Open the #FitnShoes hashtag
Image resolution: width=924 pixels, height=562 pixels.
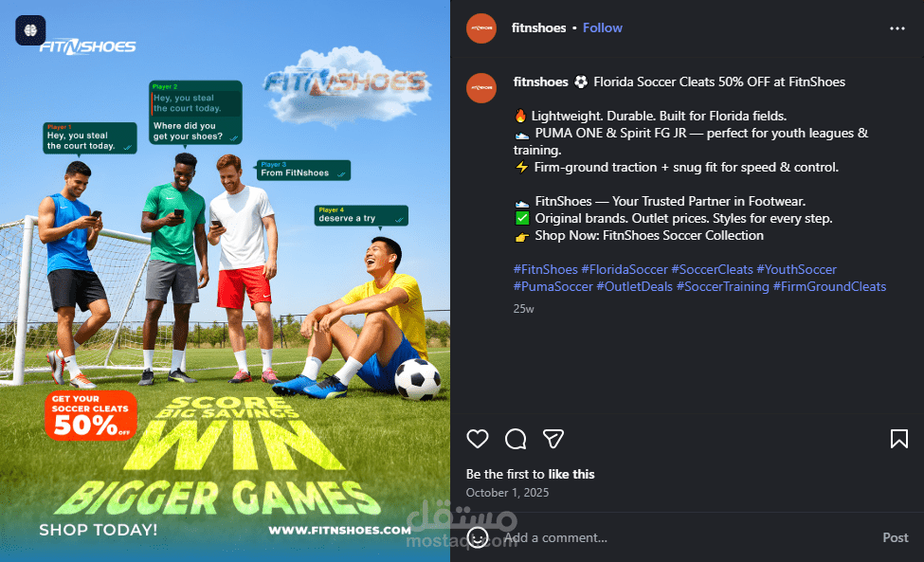[546, 269]
